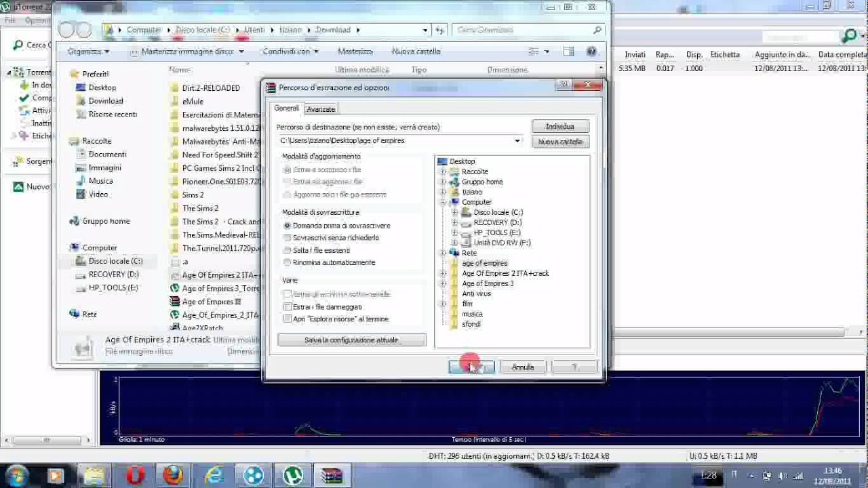868x488 pixels.
Task: Select Age of Empires 3_Torrent file
Action: (220, 289)
